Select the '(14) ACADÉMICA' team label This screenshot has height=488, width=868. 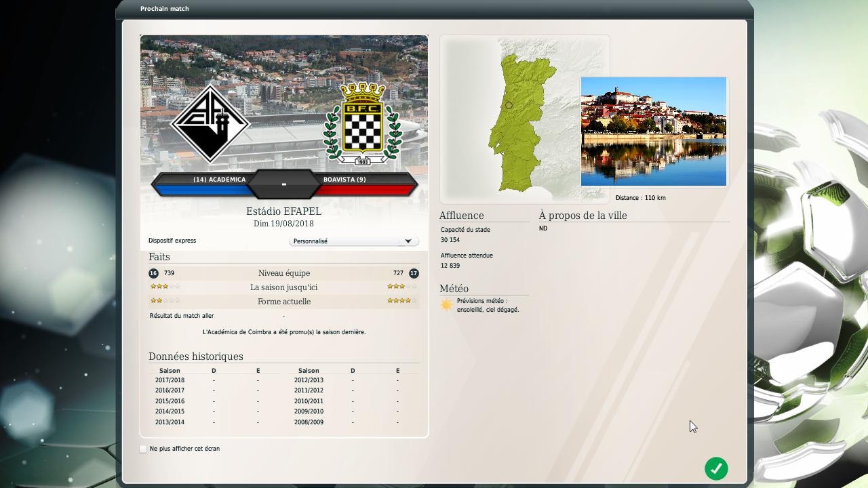coord(219,180)
